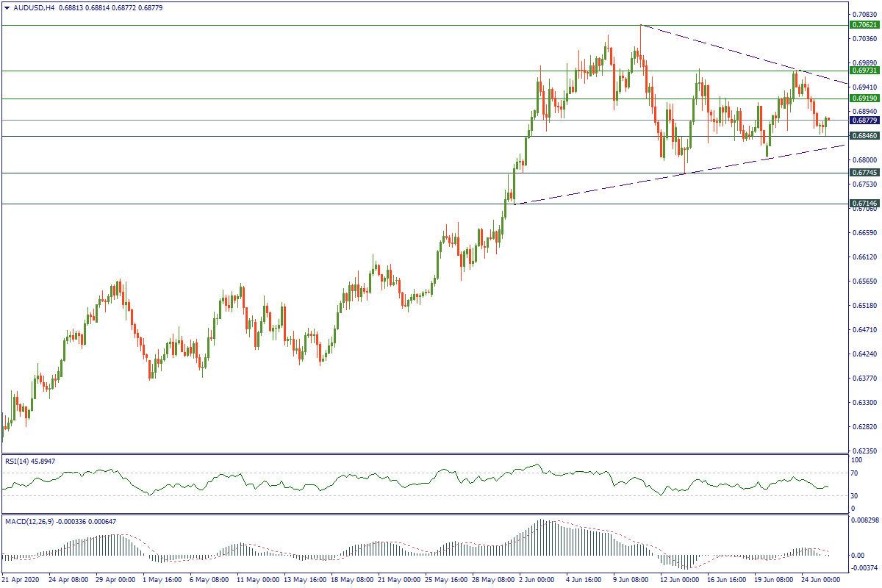Image resolution: width=882 pixels, height=588 pixels.
Task: Click the 2 Jun 00:00 time axis label
Action: click(537, 580)
